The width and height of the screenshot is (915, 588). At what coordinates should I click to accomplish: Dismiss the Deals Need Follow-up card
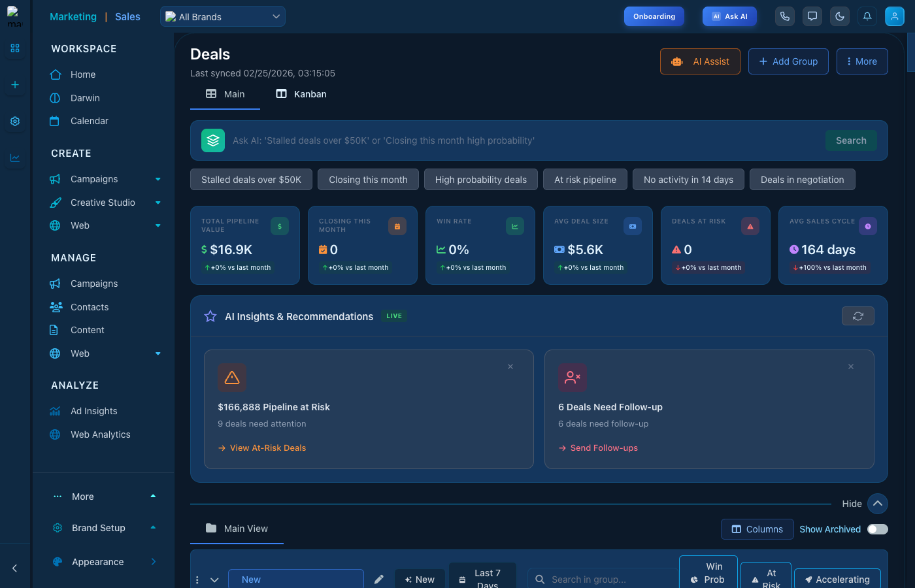coord(851,367)
